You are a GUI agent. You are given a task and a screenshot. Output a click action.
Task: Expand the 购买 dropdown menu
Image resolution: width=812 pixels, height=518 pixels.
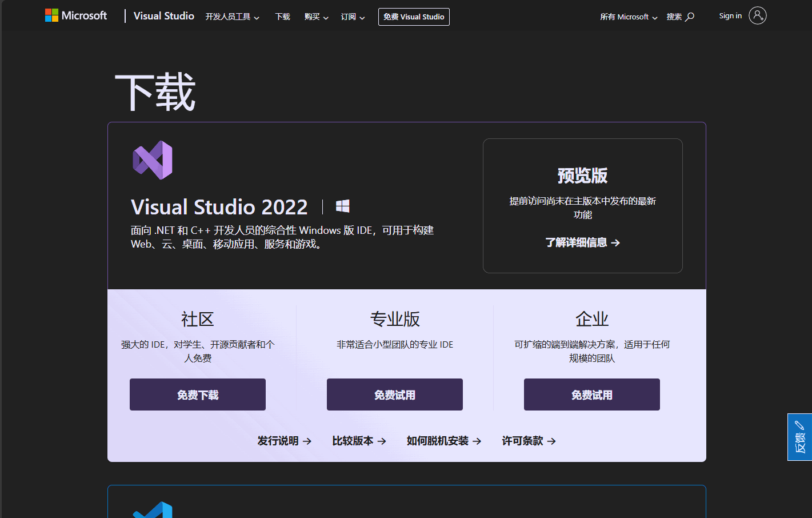(x=316, y=17)
